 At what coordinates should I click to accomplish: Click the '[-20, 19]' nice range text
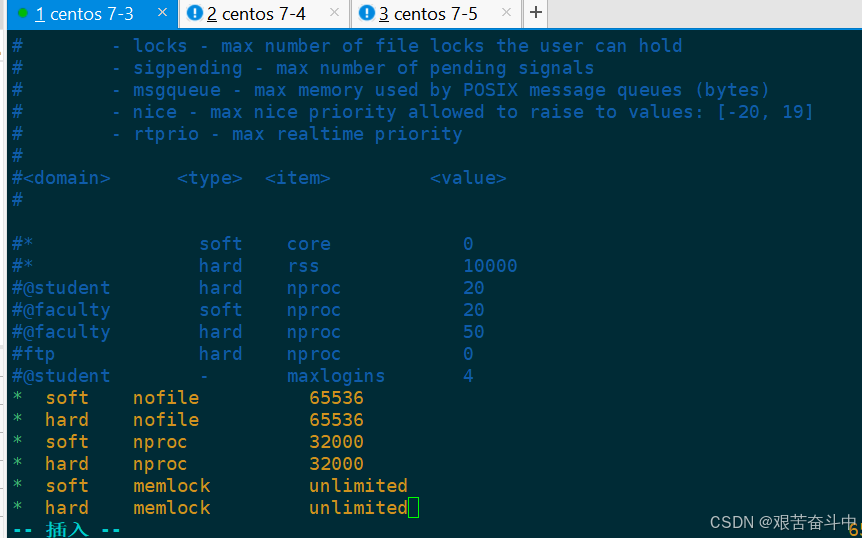(x=765, y=112)
